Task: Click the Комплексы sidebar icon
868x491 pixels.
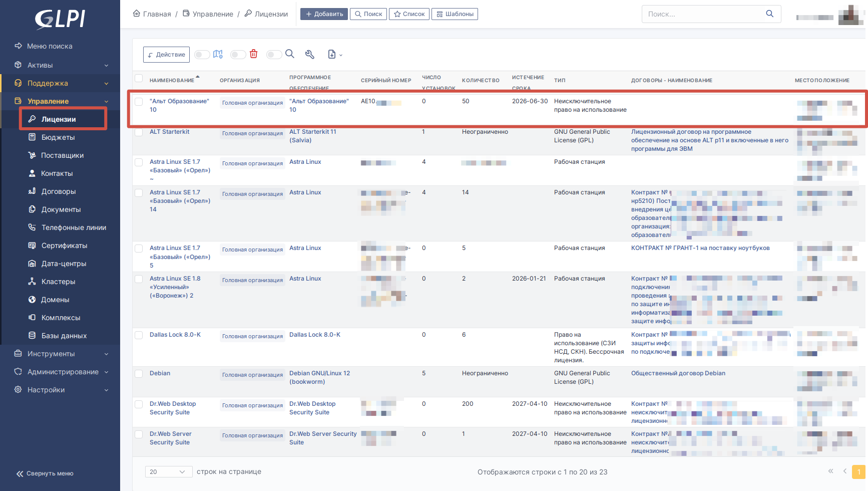Action: [32, 318]
